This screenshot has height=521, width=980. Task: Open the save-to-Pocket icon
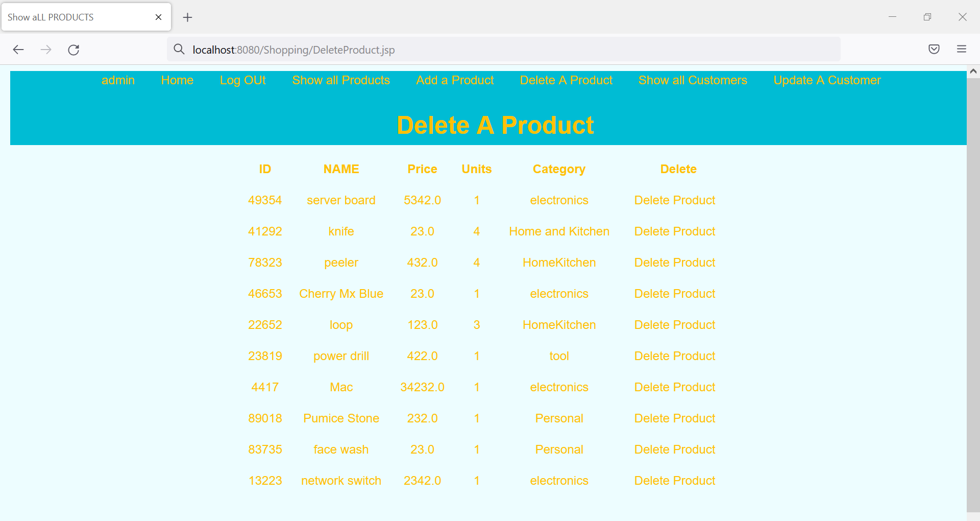coord(934,49)
